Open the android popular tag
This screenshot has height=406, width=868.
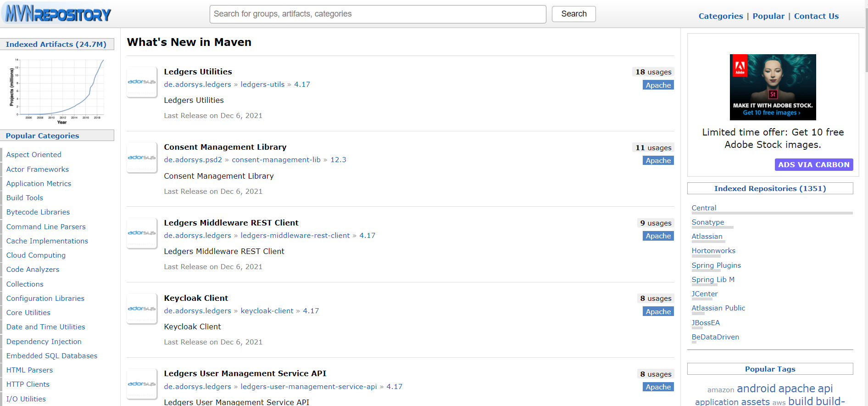pyautogui.click(x=756, y=389)
